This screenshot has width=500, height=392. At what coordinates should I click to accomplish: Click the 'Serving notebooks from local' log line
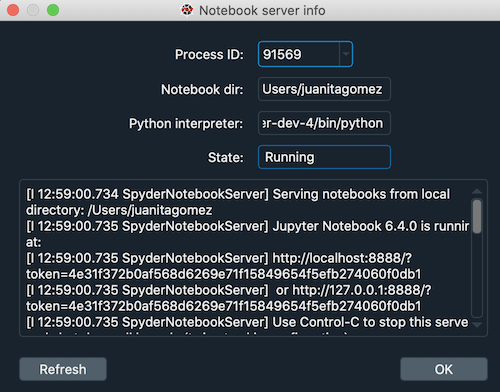(x=238, y=194)
